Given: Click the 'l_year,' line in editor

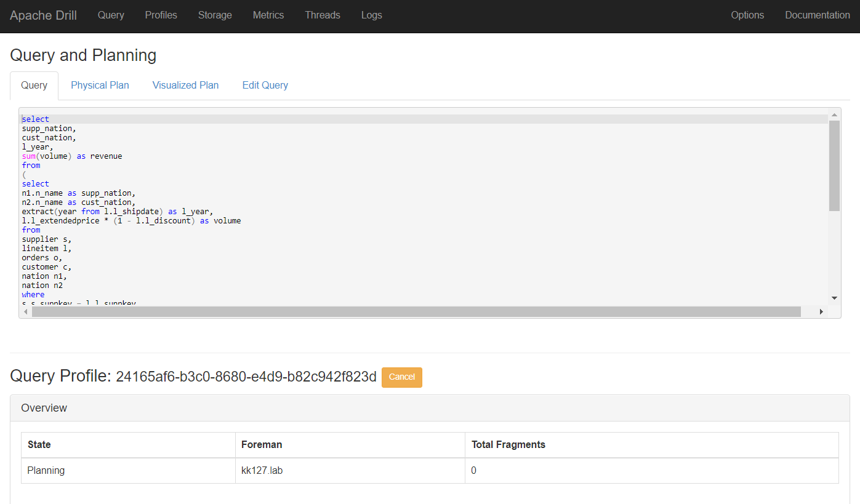Looking at the screenshot, I should 38,147.
